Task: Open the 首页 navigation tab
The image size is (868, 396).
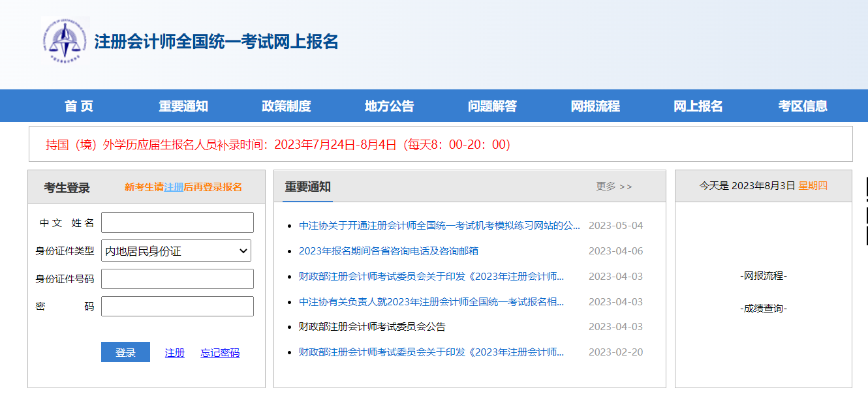Action: pos(79,106)
